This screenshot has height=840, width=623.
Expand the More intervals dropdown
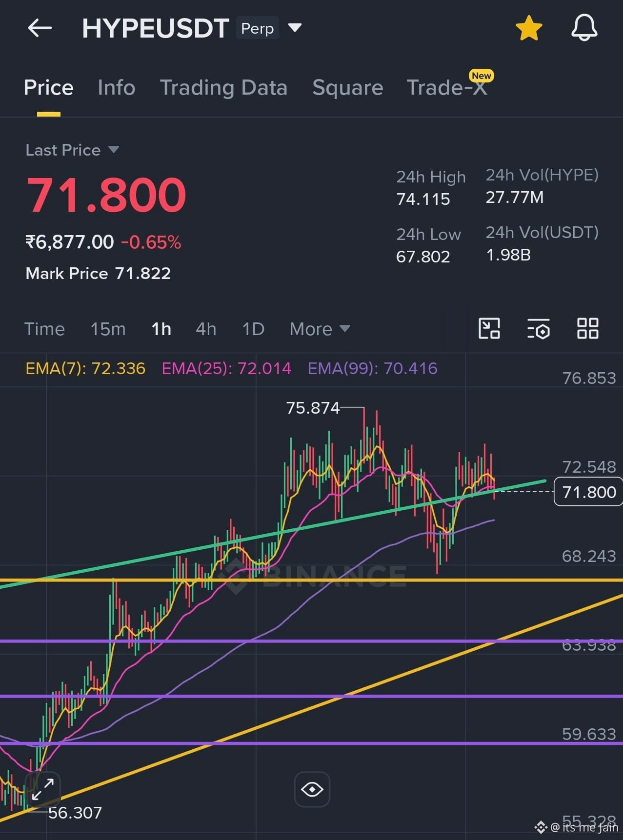[x=320, y=329]
